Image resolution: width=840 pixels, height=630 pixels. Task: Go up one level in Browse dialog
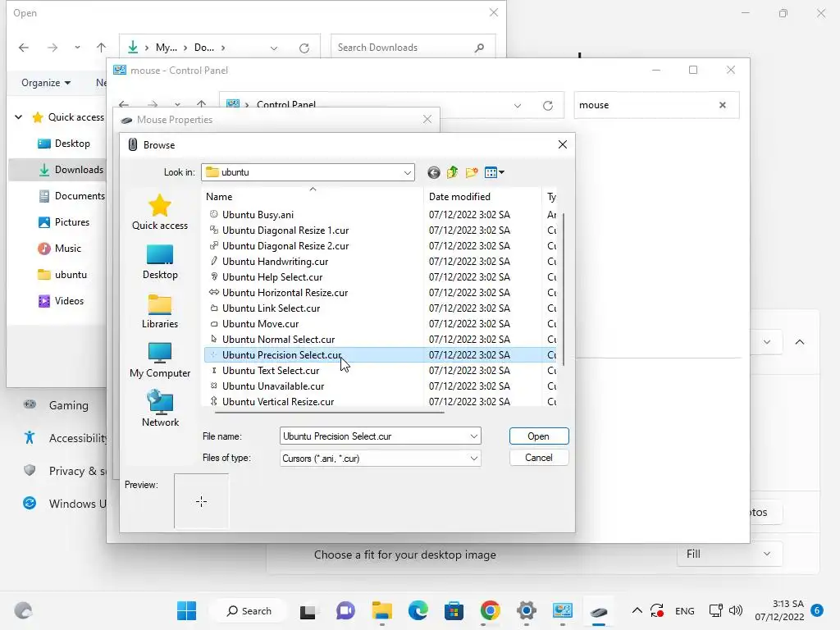(x=453, y=172)
